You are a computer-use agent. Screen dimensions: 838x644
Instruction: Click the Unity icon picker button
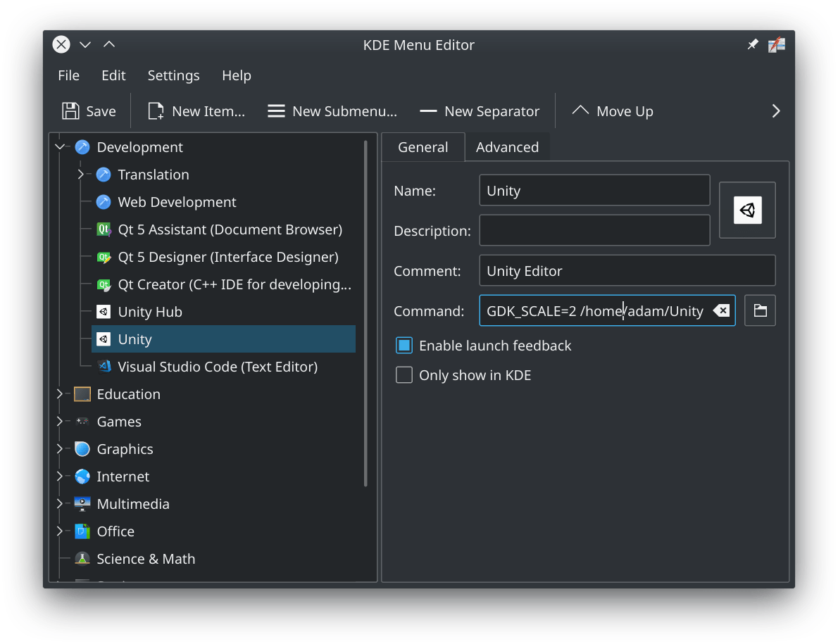point(747,210)
